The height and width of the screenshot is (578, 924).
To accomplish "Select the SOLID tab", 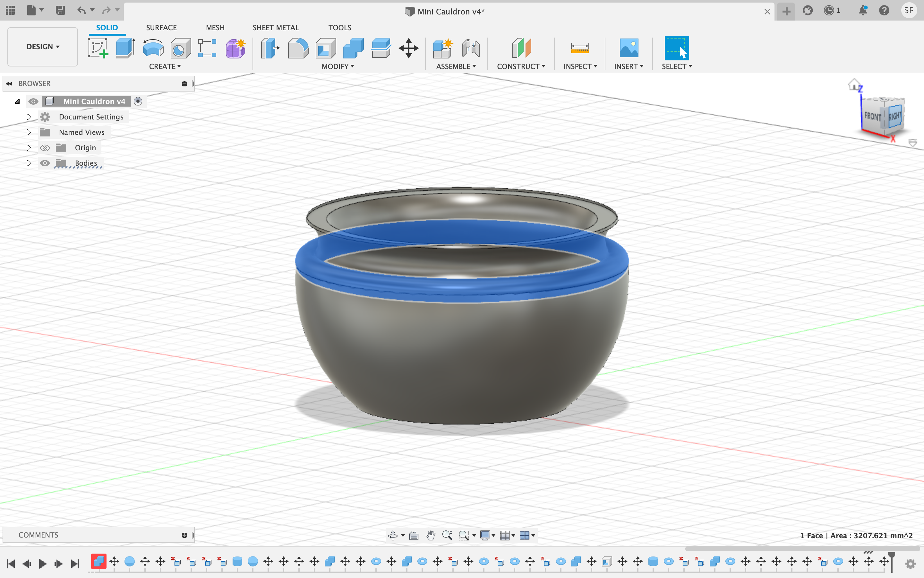I will [x=107, y=28].
